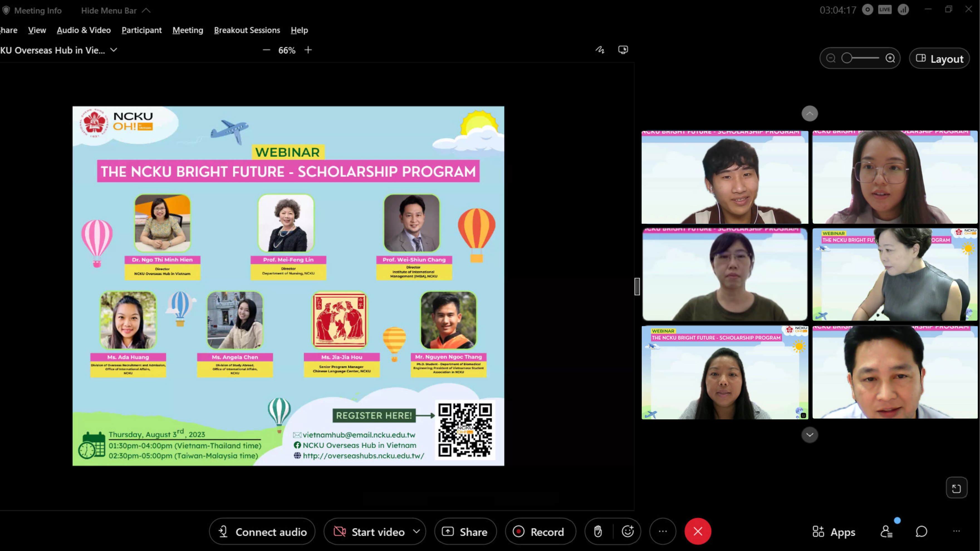Open the Layout picker

click(939, 58)
